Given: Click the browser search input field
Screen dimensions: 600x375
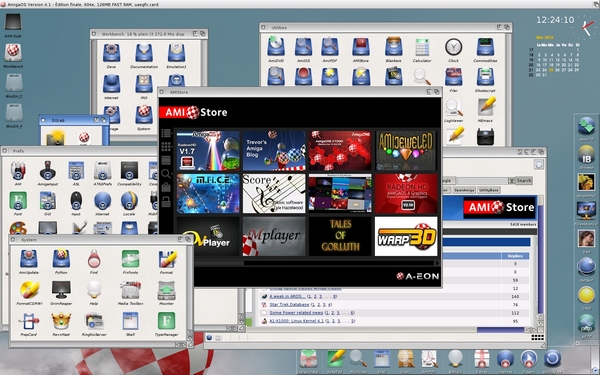Looking at the screenshot, I should 483,180.
